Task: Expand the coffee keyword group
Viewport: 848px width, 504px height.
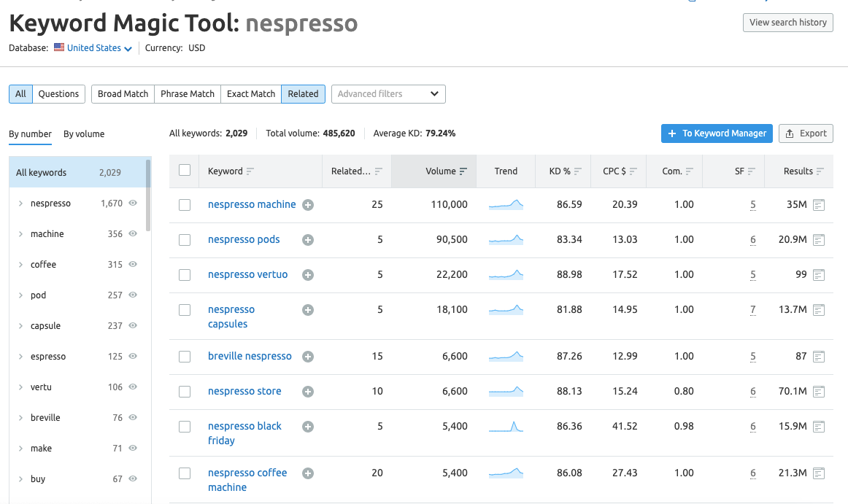Action: point(20,265)
